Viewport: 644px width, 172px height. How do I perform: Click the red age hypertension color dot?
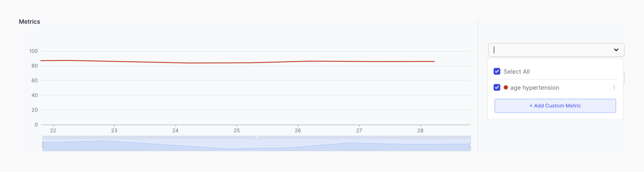506,87
